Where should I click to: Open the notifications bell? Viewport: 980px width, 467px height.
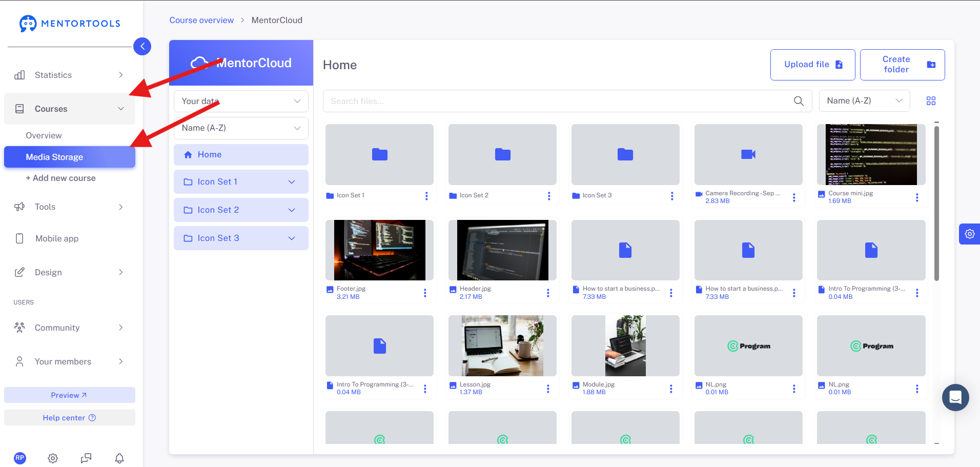pyautogui.click(x=119, y=458)
